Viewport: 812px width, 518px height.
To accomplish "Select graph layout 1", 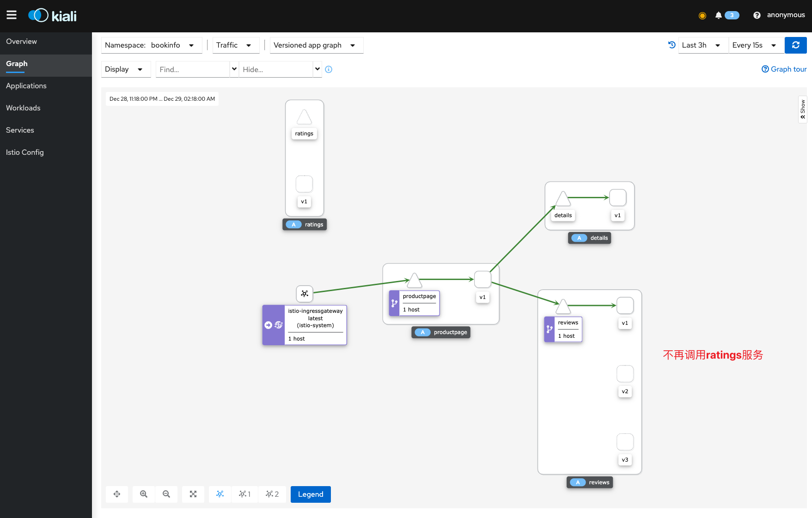I will (245, 494).
